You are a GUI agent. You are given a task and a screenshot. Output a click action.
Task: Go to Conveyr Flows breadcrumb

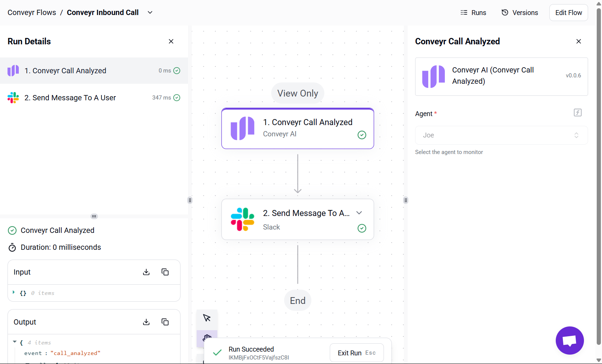pos(32,12)
